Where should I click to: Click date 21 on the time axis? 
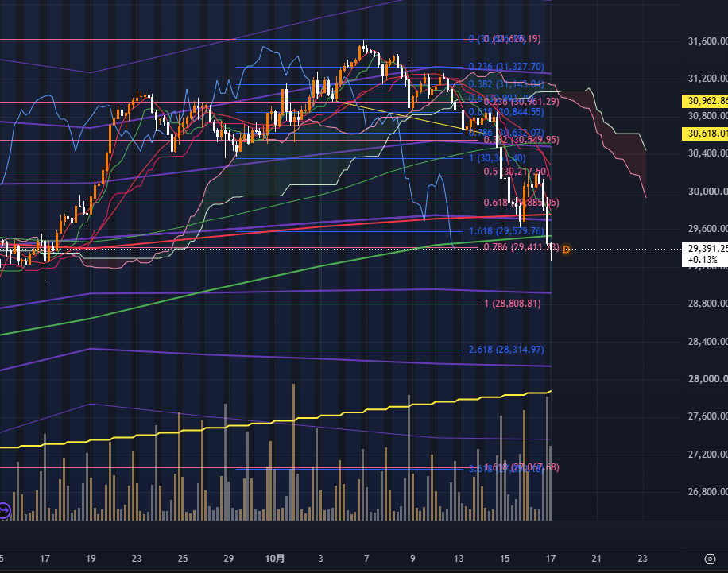[x=597, y=559]
